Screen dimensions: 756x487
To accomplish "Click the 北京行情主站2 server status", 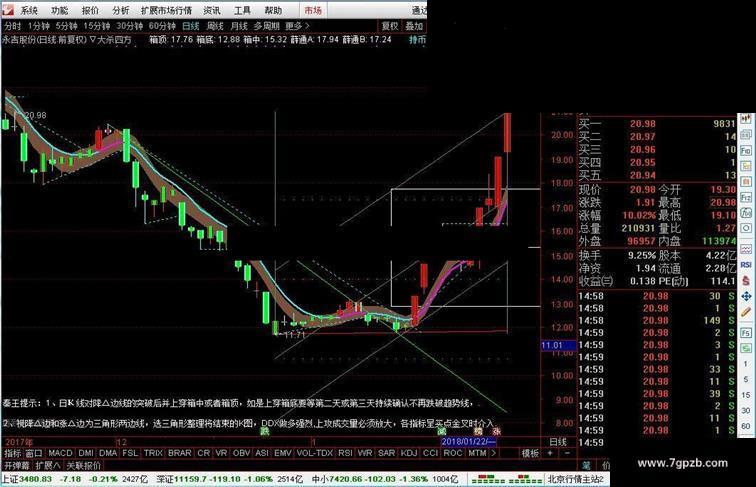I will click(x=576, y=479).
